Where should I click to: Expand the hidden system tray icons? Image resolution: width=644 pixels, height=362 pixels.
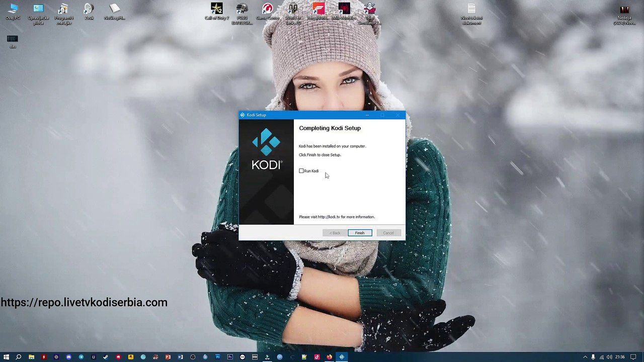point(585,357)
